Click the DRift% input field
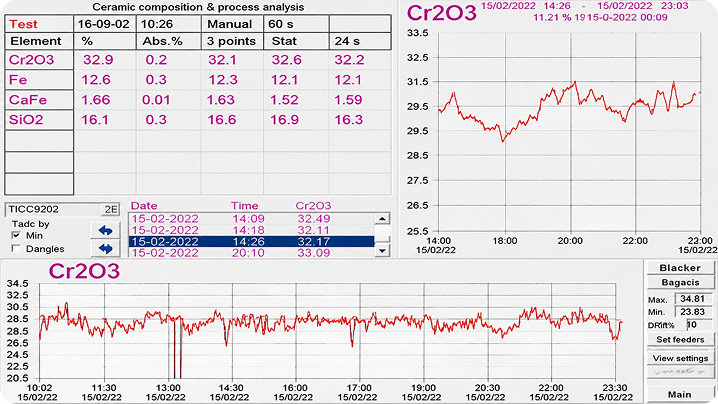The width and height of the screenshot is (718, 404). pyautogui.click(x=699, y=325)
